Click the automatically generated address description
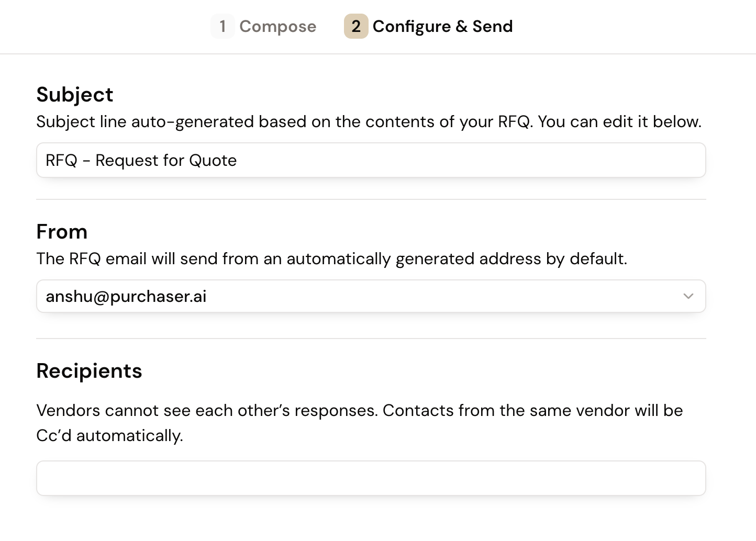 click(331, 259)
